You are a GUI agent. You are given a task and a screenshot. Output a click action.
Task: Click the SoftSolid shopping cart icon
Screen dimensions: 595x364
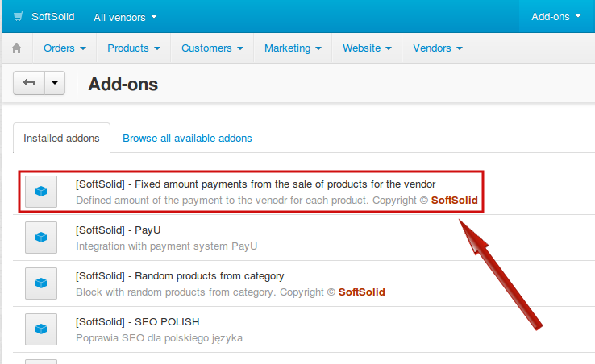tap(19, 16)
